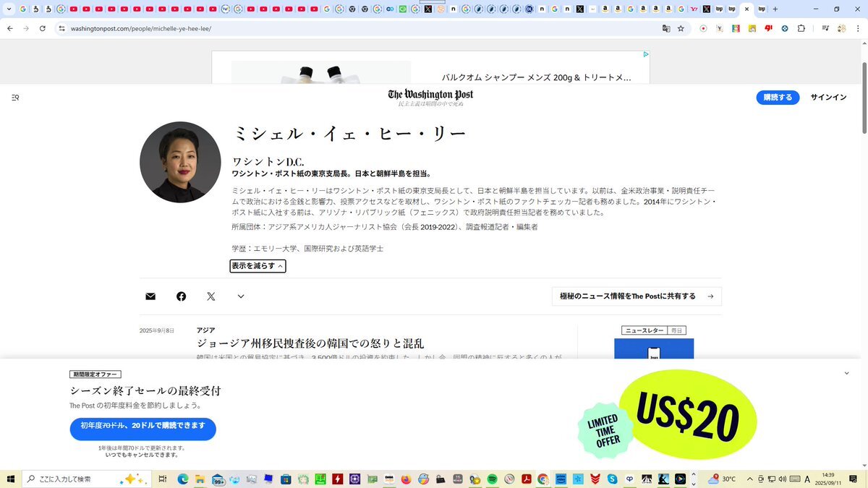Click the サインイン sign-in link
Viewport: 868px width, 488px height.
tap(828, 98)
